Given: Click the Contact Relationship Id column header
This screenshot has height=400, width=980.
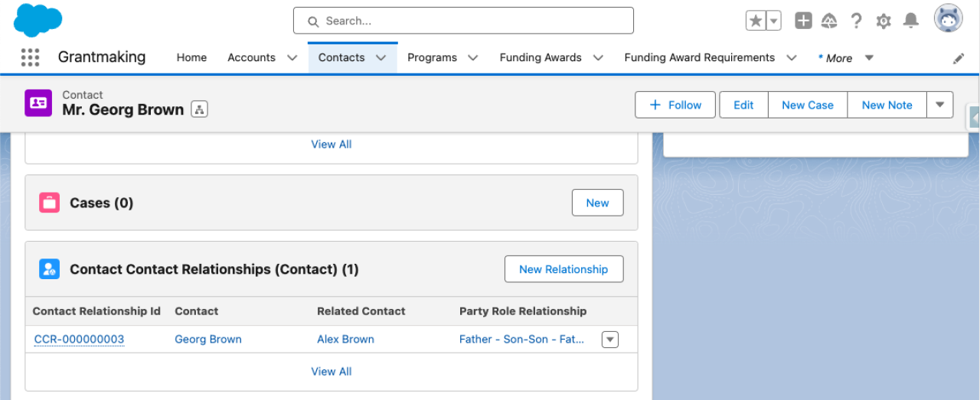Looking at the screenshot, I should click(96, 311).
